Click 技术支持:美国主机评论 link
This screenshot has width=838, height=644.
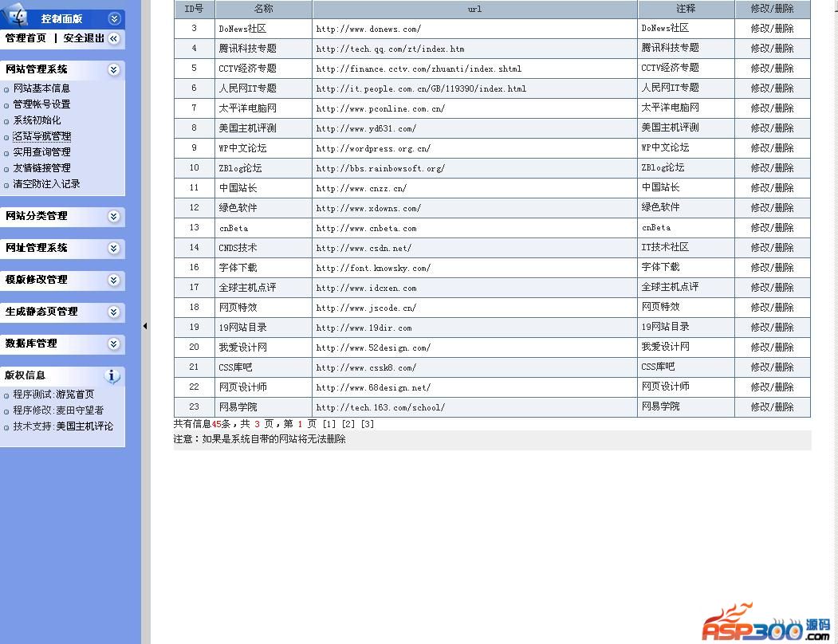tap(62, 426)
